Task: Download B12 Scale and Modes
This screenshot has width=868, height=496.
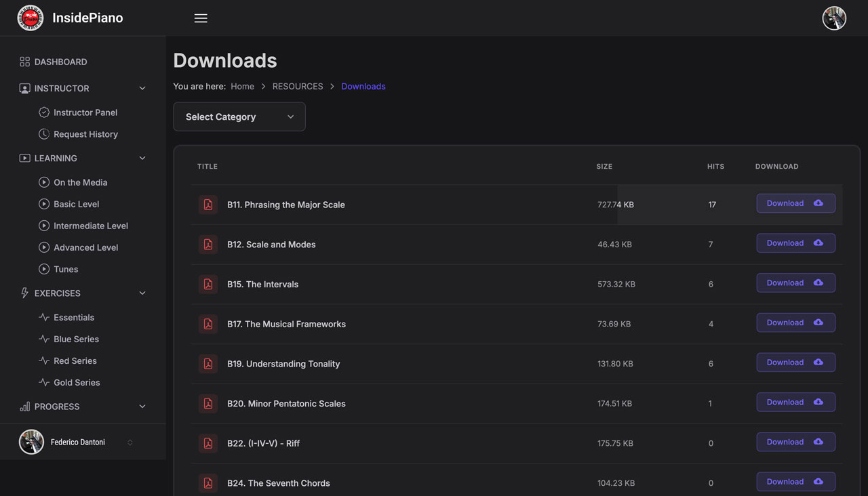Action: point(796,243)
